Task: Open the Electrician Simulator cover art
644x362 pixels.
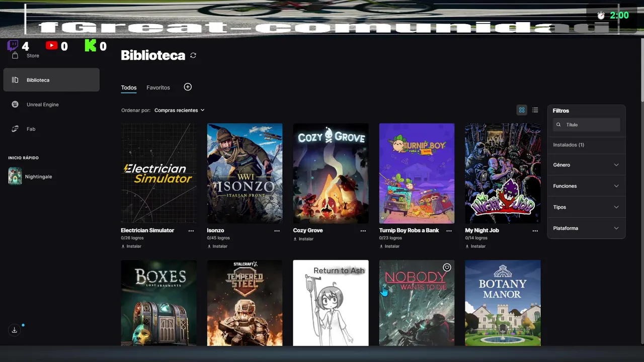Action: [x=159, y=173]
